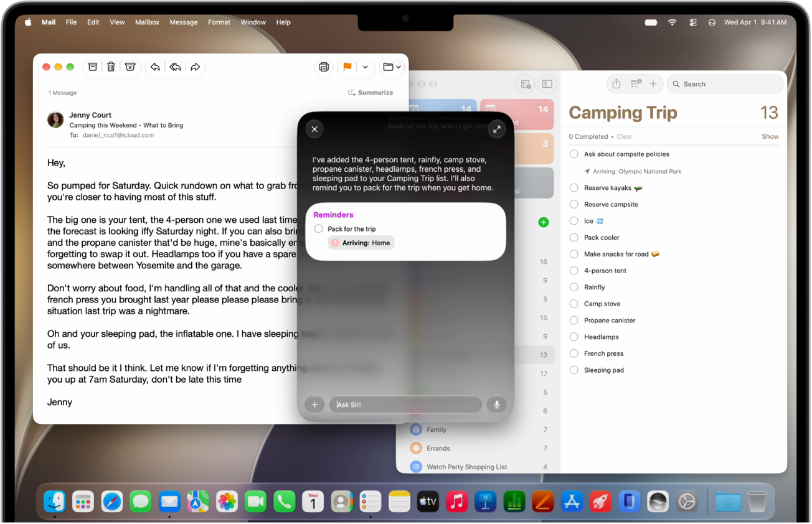Open the View menu
Viewport: 812px width, 524px height.
pyautogui.click(x=117, y=22)
